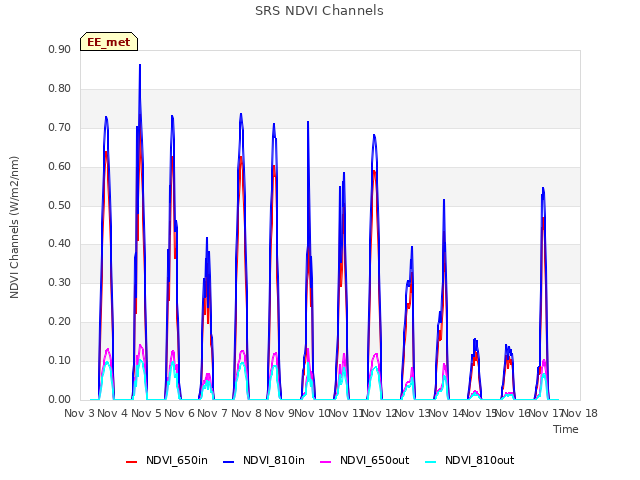This screenshot has width=640, height=480.
Task: Select the NDVI_810out legend label
Action: (480, 460)
